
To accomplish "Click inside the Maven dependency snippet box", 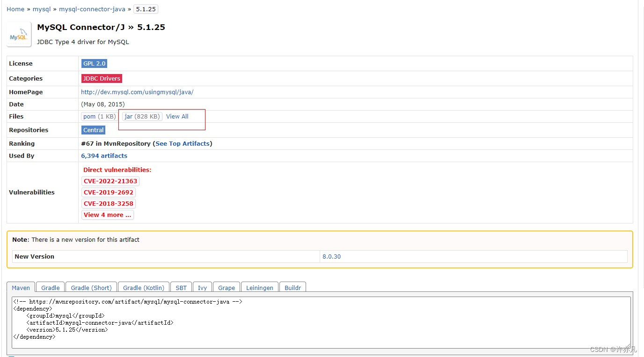I will pos(321,322).
